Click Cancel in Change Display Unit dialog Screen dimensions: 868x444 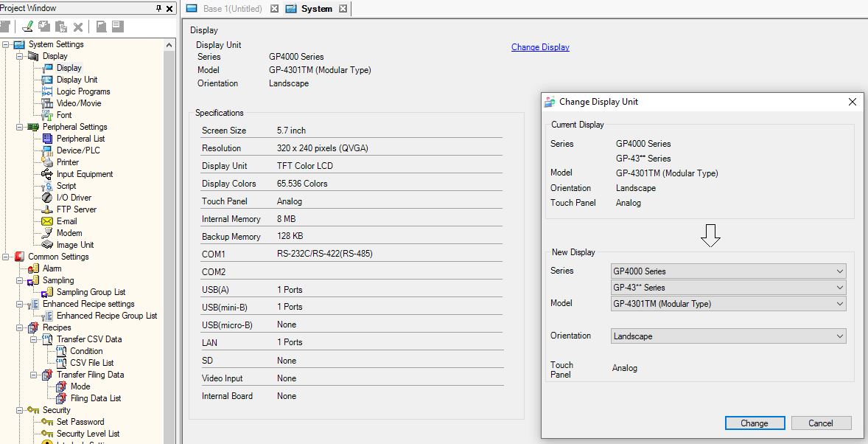point(821,423)
